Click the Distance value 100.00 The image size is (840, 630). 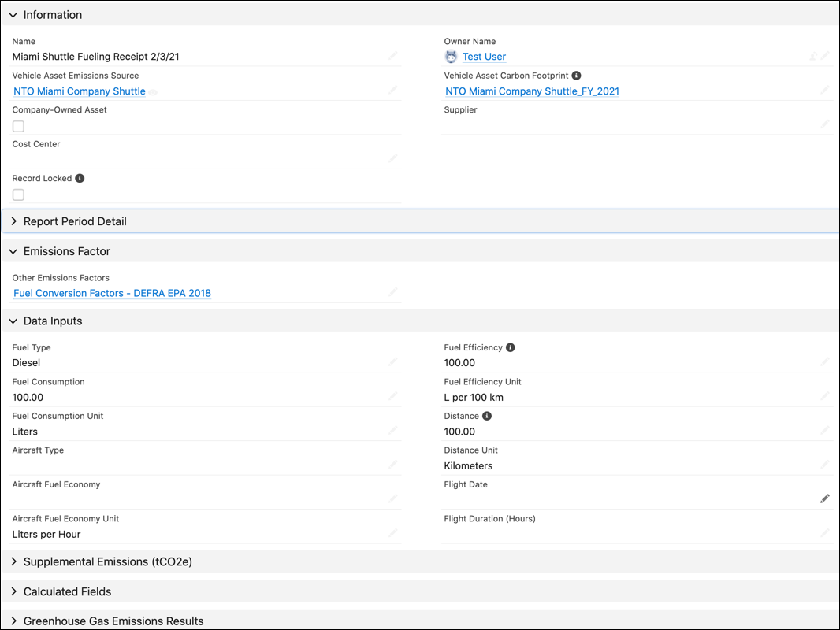pos(459,432)
